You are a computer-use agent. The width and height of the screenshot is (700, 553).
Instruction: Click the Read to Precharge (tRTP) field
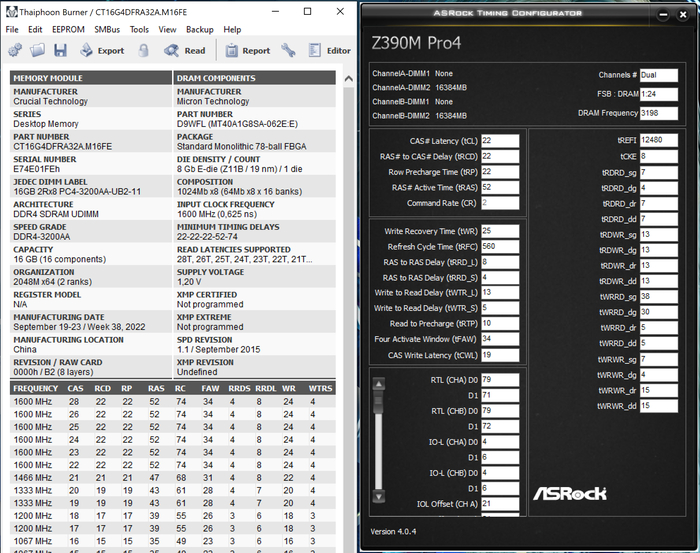[x=500, y=323]
